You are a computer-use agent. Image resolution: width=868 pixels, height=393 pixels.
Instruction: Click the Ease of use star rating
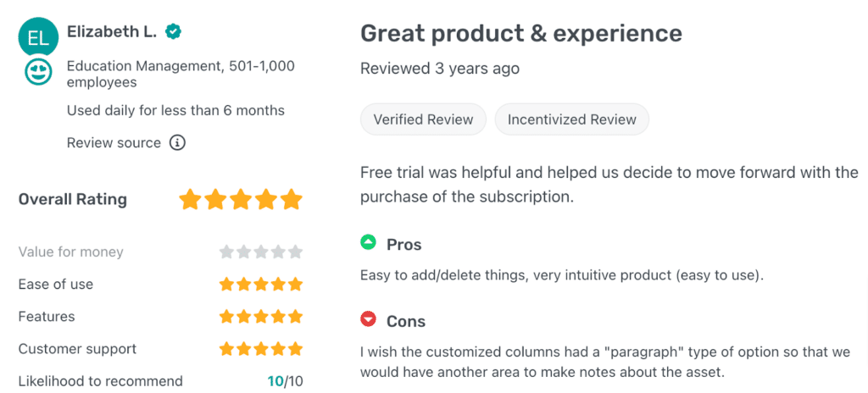pos(261,285)
